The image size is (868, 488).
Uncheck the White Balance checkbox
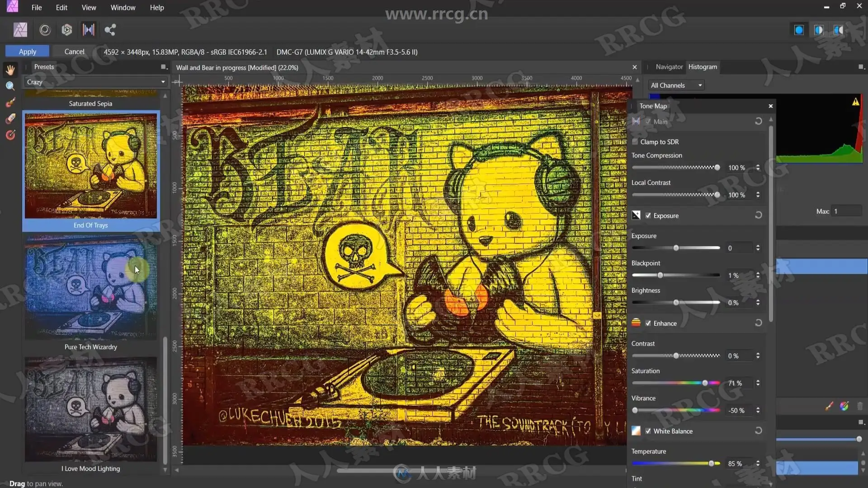[648, 431]
